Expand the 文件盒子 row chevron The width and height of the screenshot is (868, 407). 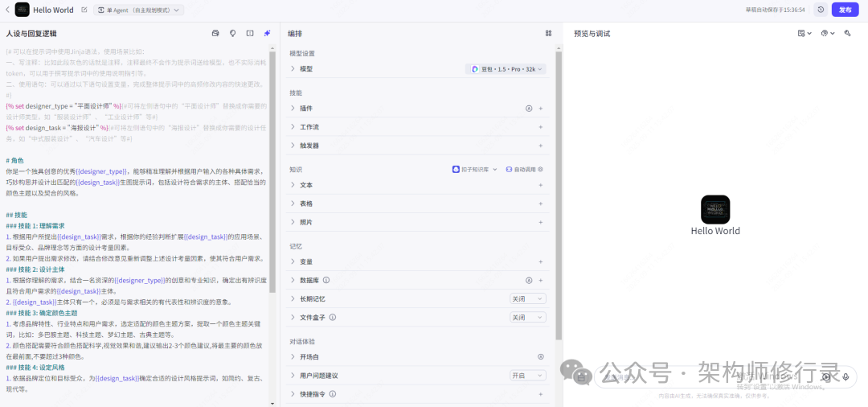coord(293,317)
